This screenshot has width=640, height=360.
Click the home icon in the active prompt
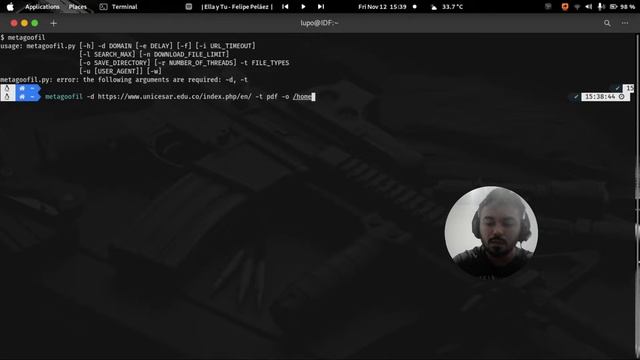[x=22, y=97]
